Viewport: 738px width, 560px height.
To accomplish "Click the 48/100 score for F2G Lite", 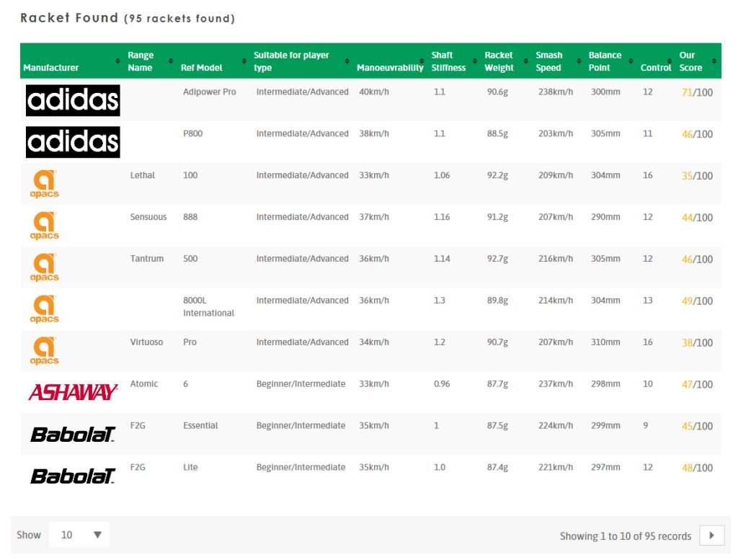I will (697, 468).
